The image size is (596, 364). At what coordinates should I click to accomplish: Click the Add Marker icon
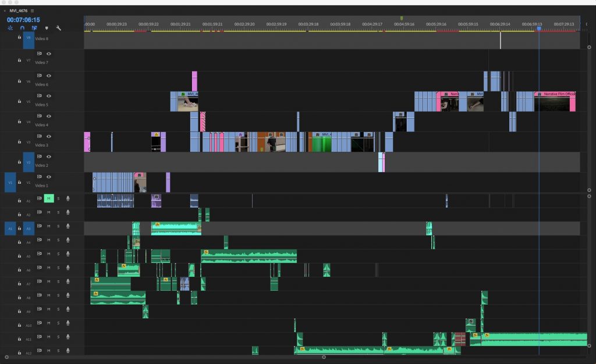(47, 28)
